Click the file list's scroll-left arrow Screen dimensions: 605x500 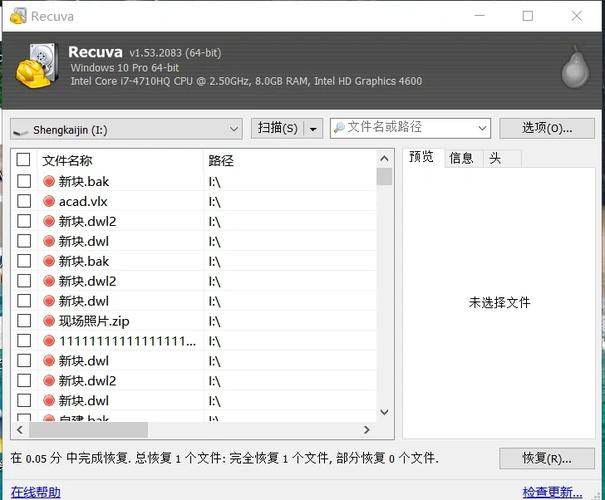[x=20, y=429]
